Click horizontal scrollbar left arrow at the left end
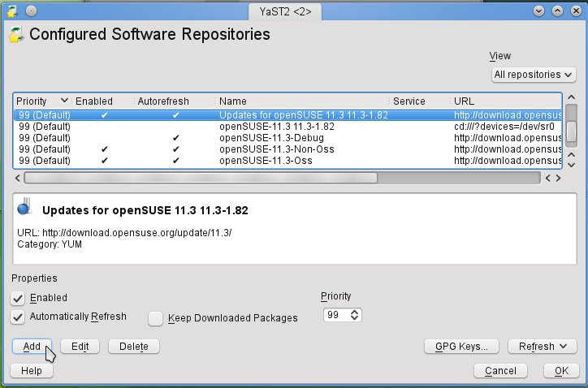The image size is (588, 388). [x=18, y=178]
